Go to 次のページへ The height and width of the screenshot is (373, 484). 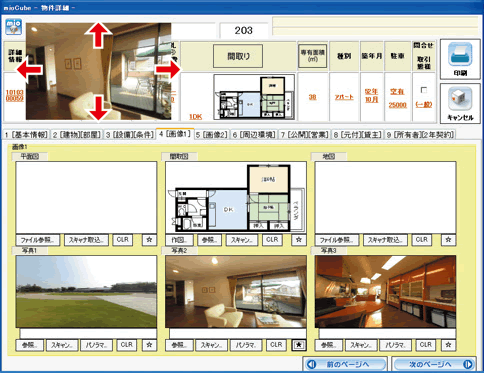434,364
